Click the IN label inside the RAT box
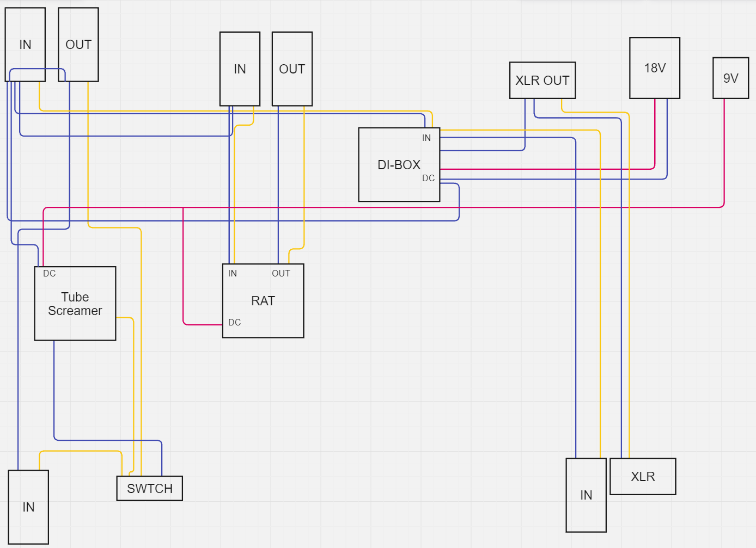This screenshot has height=548, width=756. coord(233,274)
